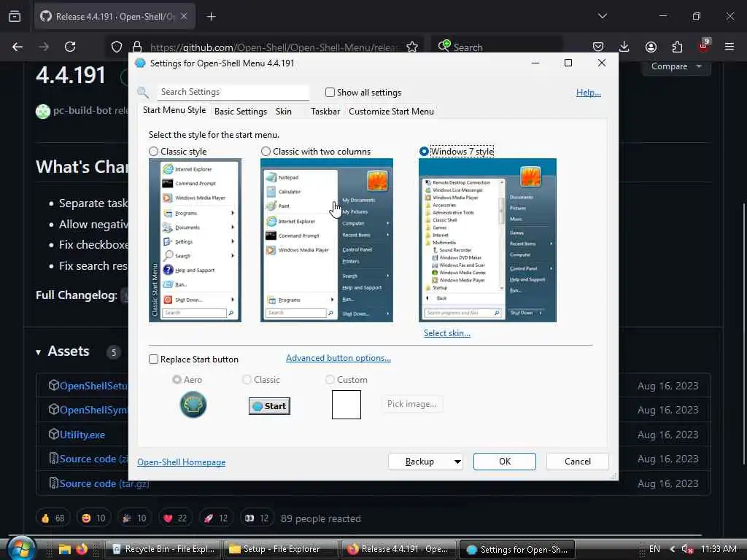
Task: Click the Firefox search box
Action: point(497,47)
